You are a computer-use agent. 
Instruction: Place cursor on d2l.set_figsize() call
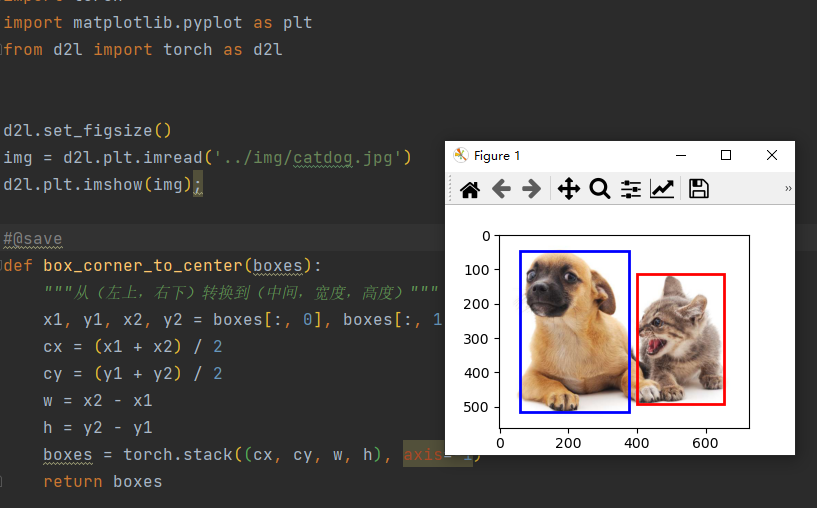tap(87, 130)
